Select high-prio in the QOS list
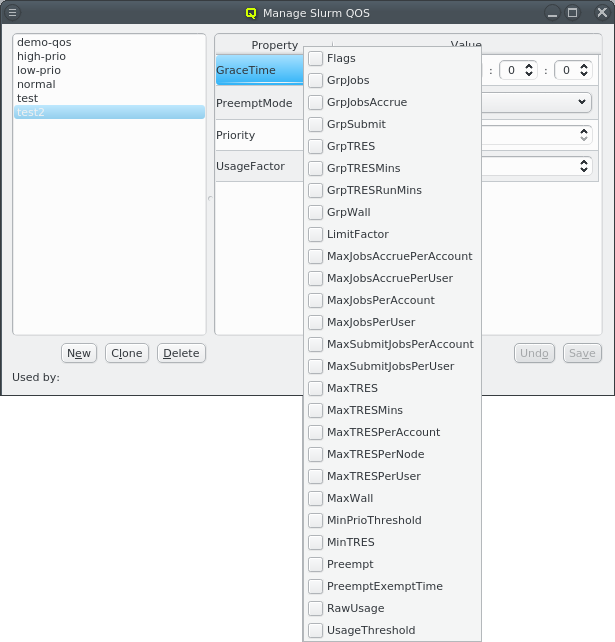Screen dimensions: 615x642 [109, 56]
